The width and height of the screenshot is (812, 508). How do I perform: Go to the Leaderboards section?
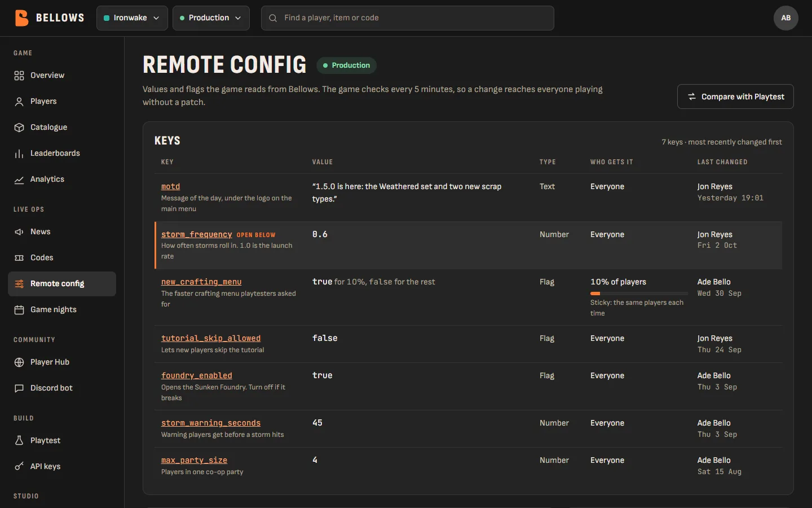click(x=62, y=154)
